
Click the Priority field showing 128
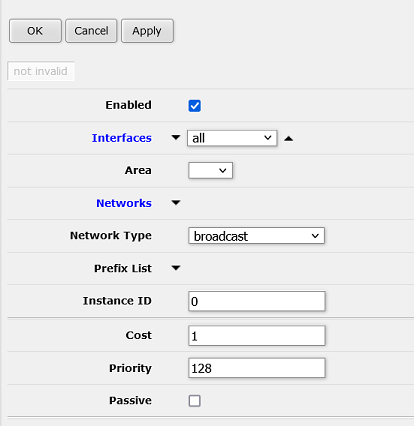click(x=257, y=368)
